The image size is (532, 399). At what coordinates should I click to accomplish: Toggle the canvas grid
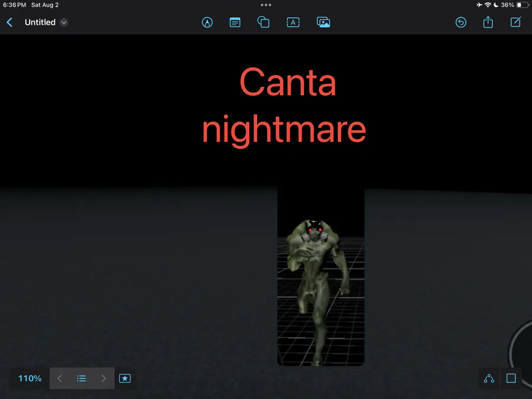[x=511, y=378]
